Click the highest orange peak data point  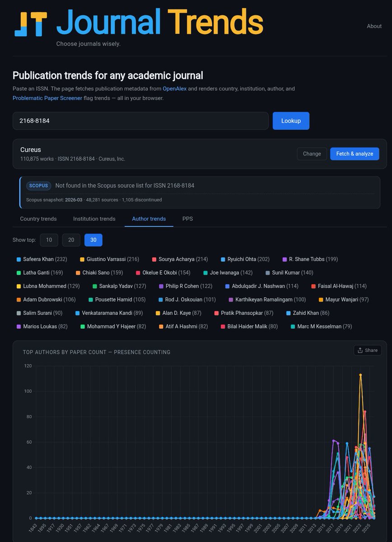pyautogui.click(x=360, y=374)
